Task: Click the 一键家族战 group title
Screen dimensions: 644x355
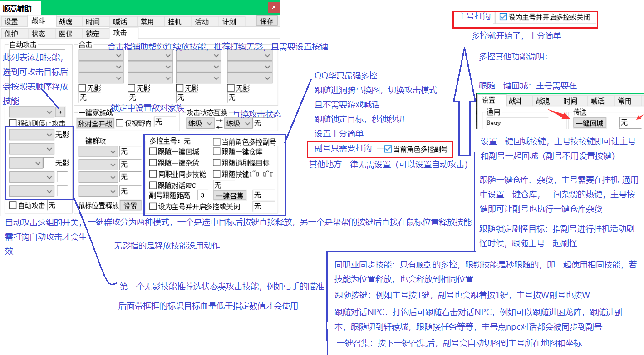Action: coord(96,112)
